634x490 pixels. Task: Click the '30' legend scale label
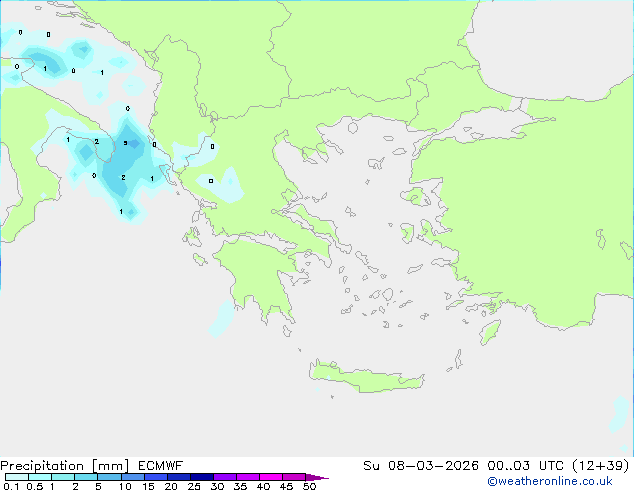coord(217,486)
